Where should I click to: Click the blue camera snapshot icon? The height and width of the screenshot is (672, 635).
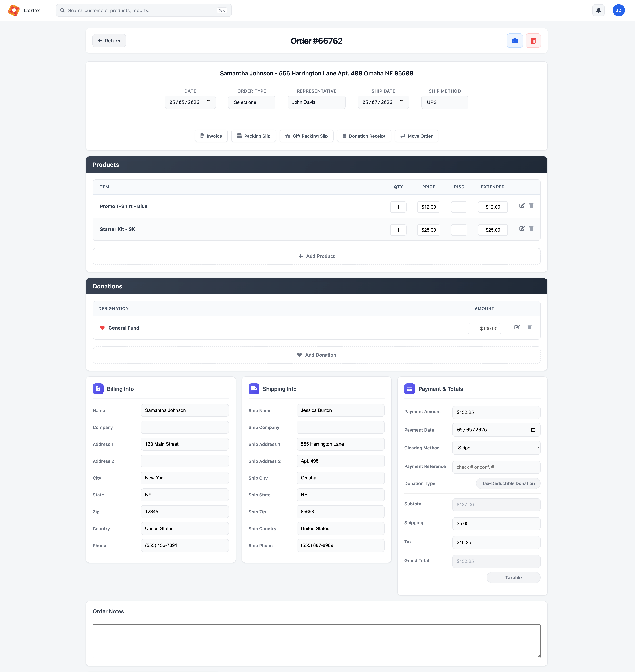514,41
